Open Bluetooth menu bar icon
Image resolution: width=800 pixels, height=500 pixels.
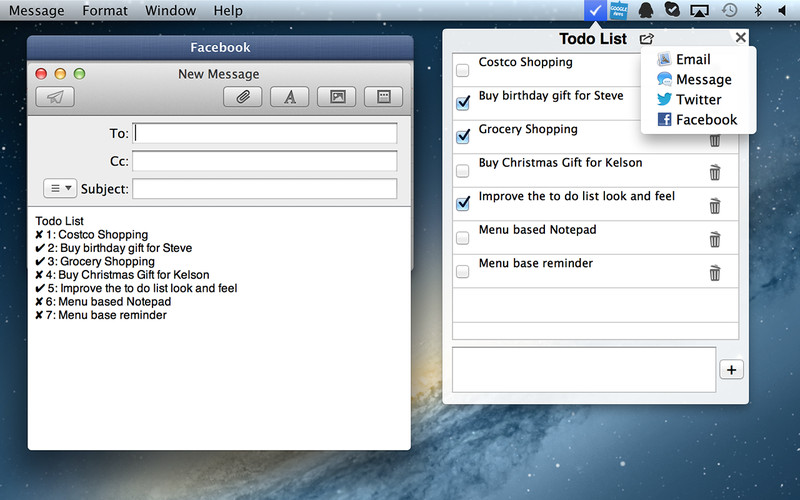(x=758, y=10)
